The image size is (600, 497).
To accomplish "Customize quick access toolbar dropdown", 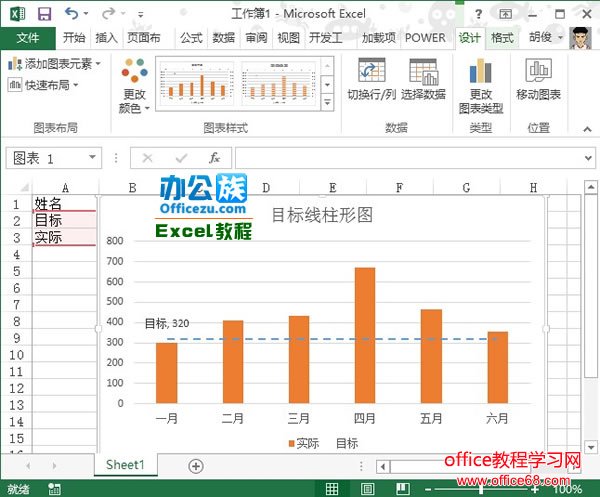I will tap(141, 15).
